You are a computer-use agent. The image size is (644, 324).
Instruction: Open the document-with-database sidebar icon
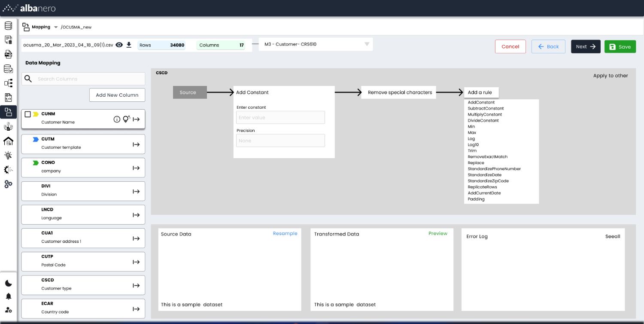[x=8, y=40]
